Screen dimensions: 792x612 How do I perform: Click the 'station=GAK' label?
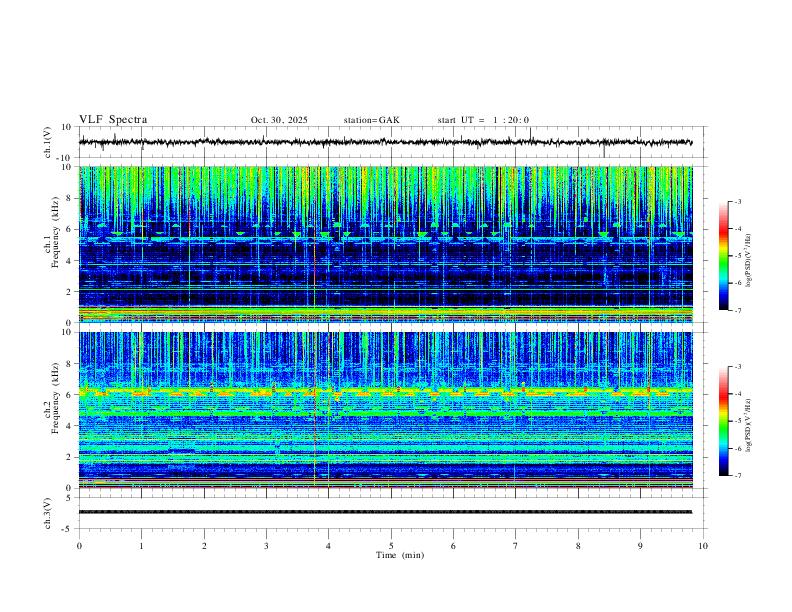[x=371, y=120]
